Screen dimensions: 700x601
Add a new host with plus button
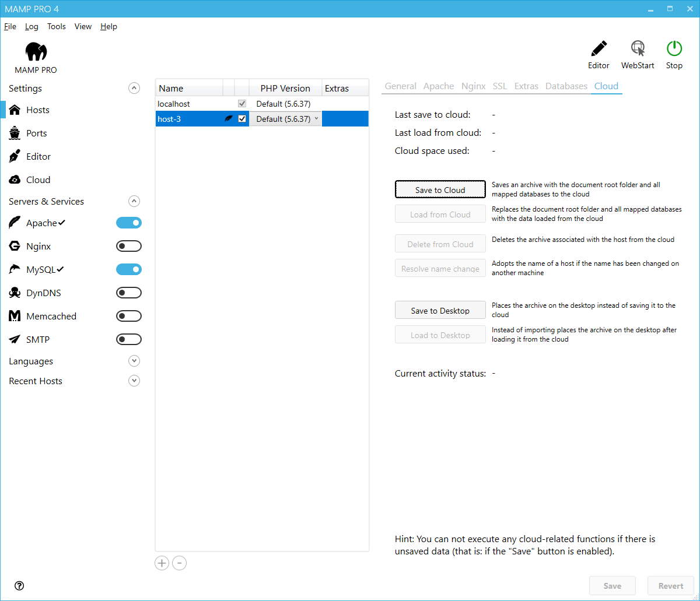(162, 563)
